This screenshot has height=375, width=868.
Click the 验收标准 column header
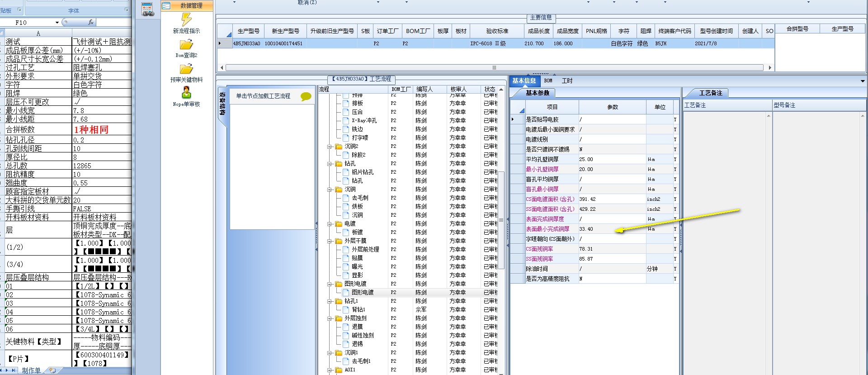tap(497, 31)
